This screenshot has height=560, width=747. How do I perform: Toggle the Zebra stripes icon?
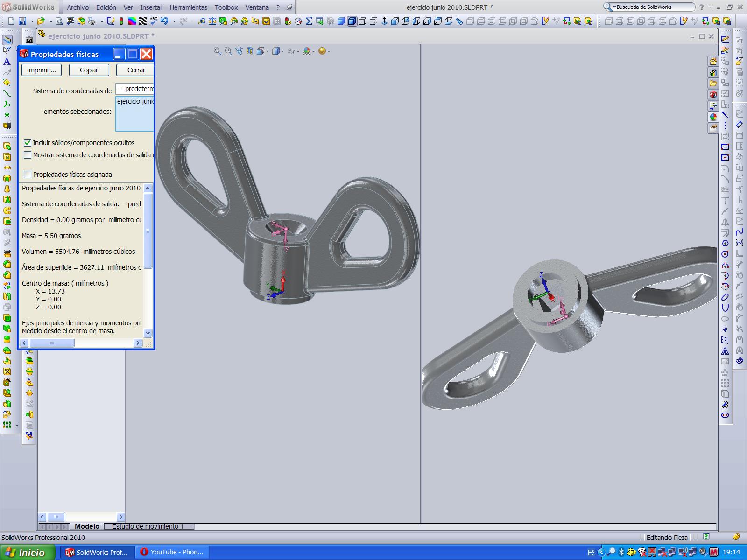pos(143,21)
